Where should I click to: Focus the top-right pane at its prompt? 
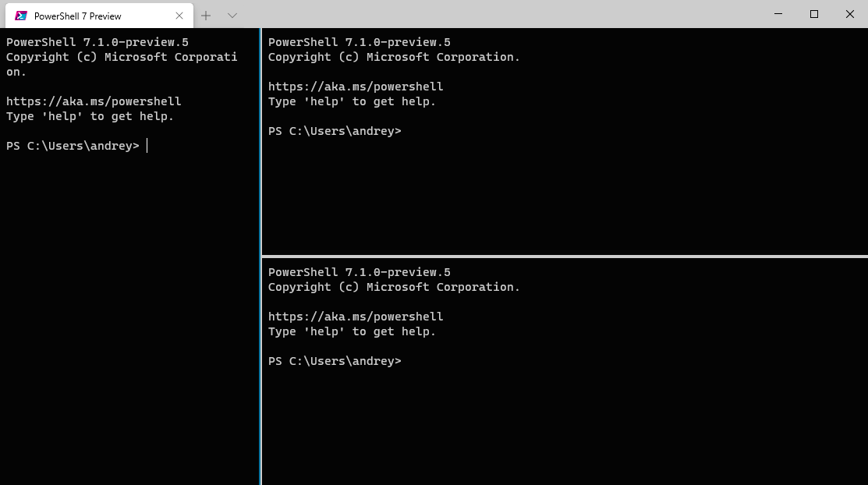coord(335,131)
